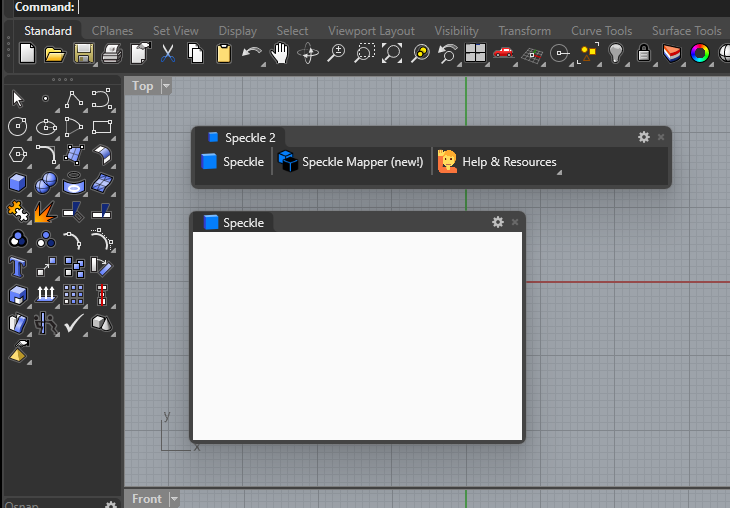The width and height of the screenshot is (730, 508).
Task: Switch to the Standard toolbar tab
Action: 48,31
